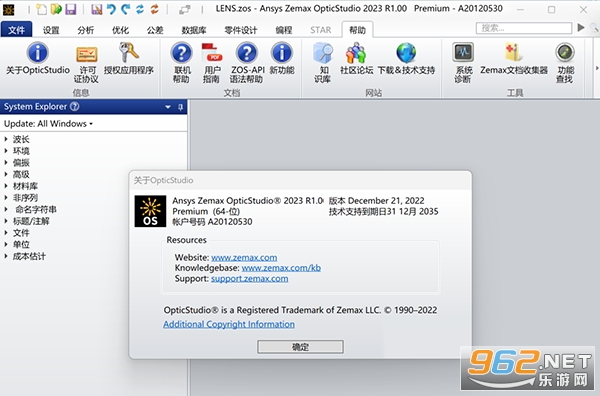The width and height of the screenshot is (600, 396).
Task: Open ZOS-API 语法帮助 icon
Action: (247, 53)
